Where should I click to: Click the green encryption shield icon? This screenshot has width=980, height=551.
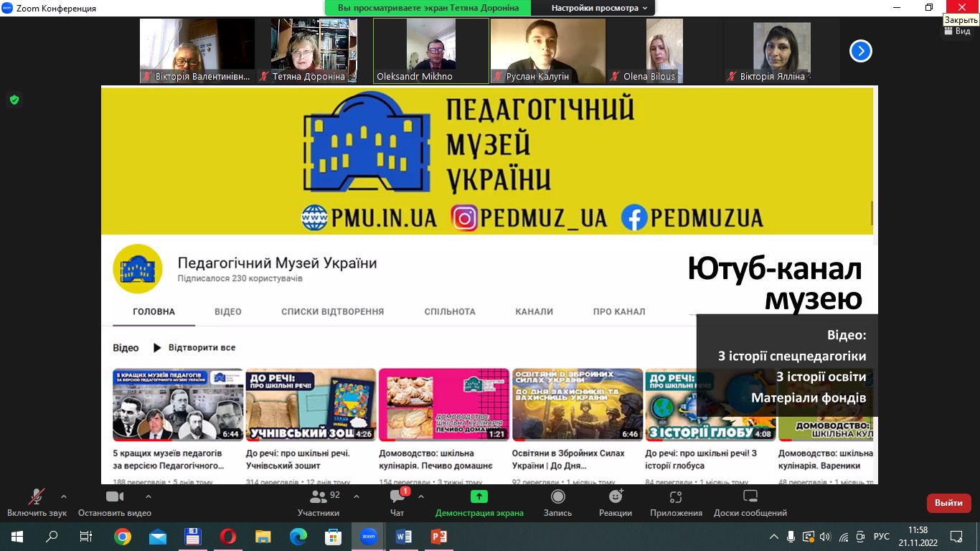click(x=14, y=100)
